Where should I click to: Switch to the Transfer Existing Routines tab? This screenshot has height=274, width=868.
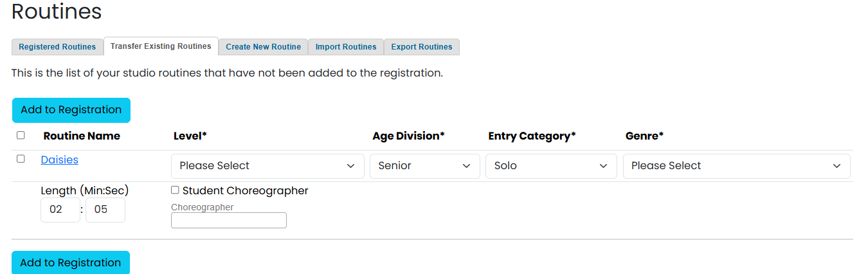(x=161, y=46)
